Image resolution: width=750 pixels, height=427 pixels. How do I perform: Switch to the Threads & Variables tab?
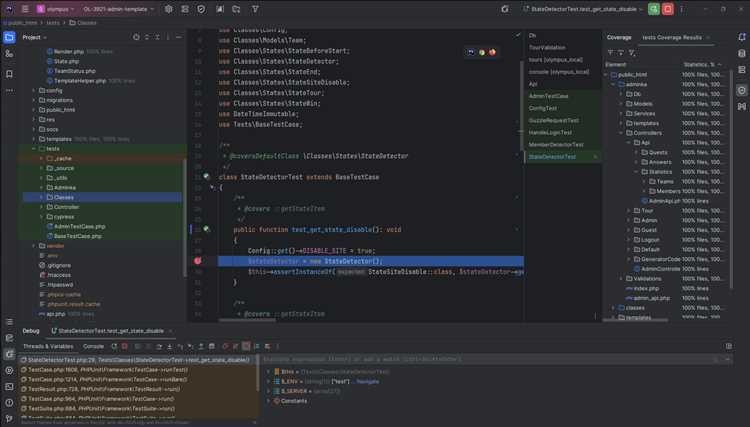pos(48,346)
